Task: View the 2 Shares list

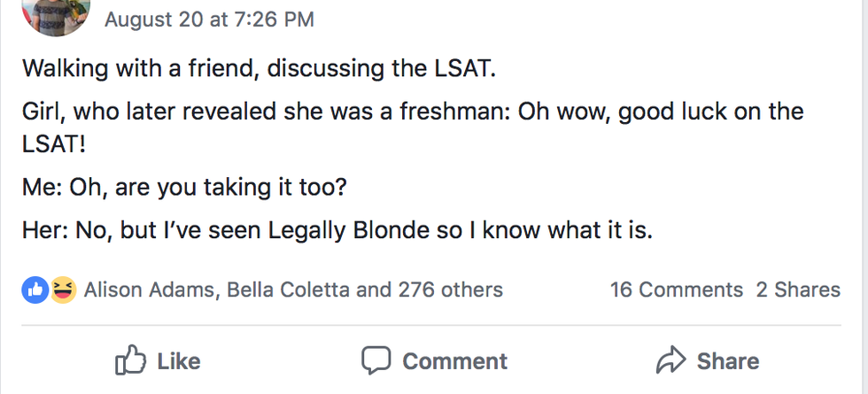Action: (797, 290)
